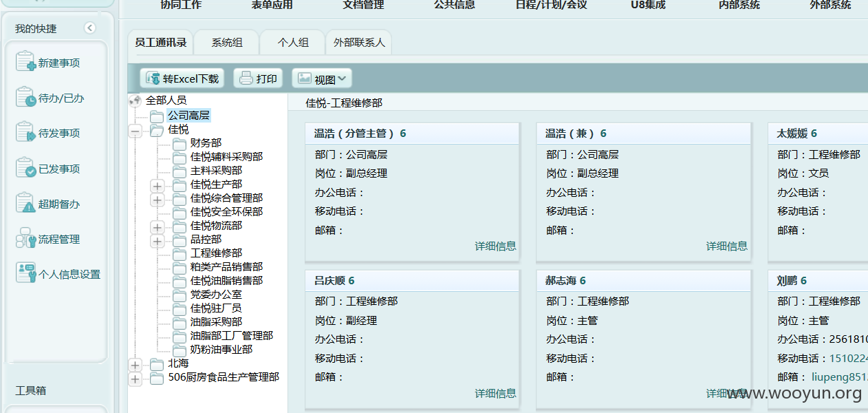868x413 pixels.
Task: Open 详细信息 for 温浩（分管主管）
Action: click(x=495, y=246)
